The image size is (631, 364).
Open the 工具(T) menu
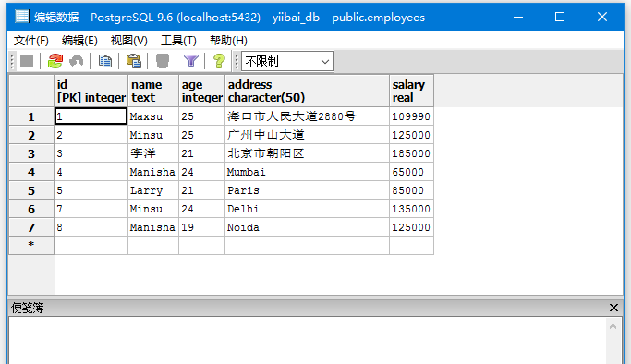tap(178, 41)
